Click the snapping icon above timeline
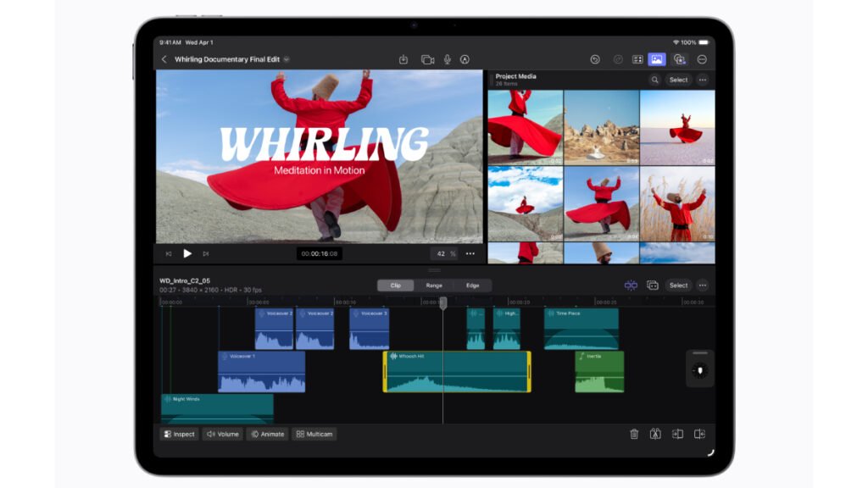Screen dimensions: 868x488 (631, 286)
